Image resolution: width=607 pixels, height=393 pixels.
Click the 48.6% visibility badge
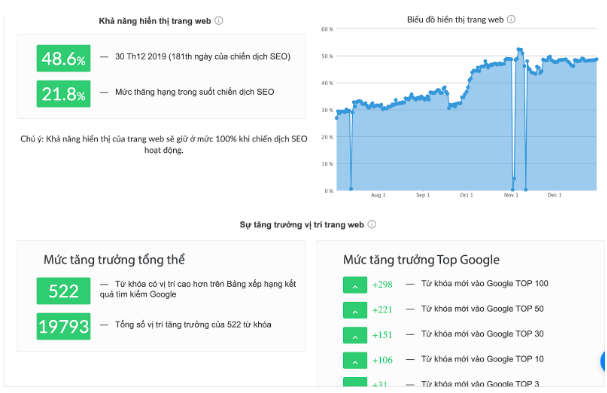(x=63, y=58)
